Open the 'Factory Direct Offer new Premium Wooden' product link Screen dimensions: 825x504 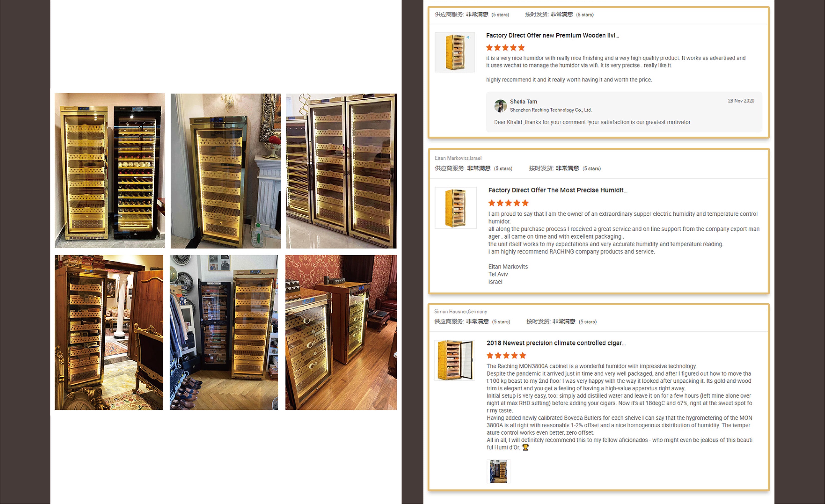point(552,35)
